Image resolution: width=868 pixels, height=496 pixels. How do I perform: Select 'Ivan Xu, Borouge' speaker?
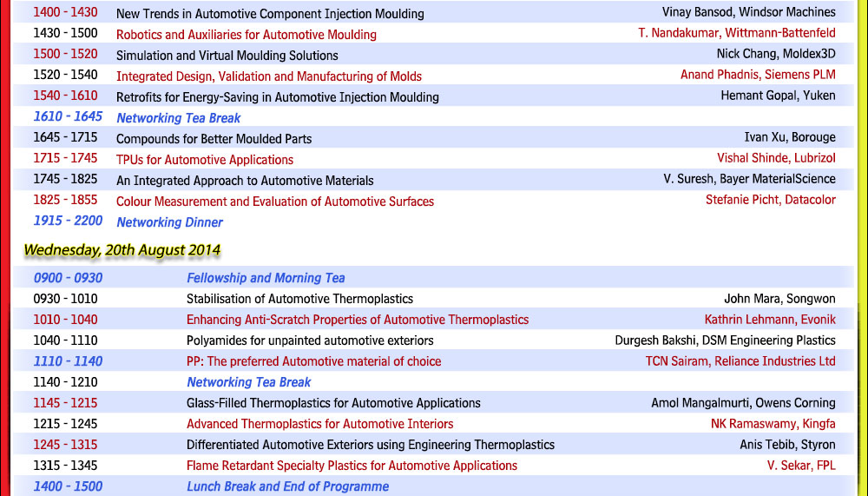tap(790, 137)
